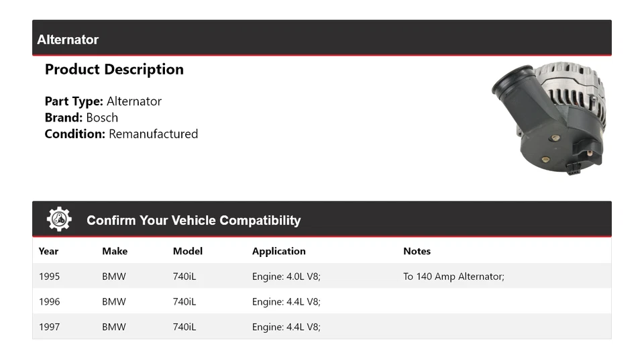Click the Condition: Remanufactured line

(x=121, y=134)
